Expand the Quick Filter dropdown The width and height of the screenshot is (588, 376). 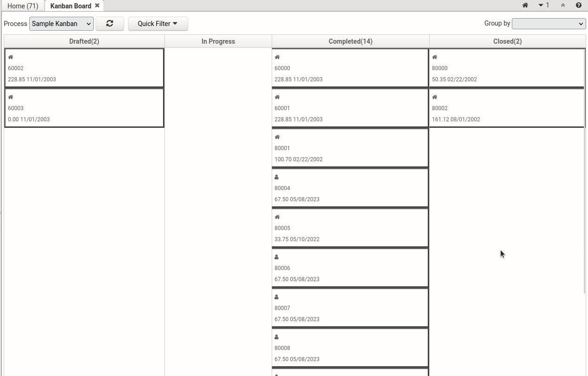coord(158,24)
